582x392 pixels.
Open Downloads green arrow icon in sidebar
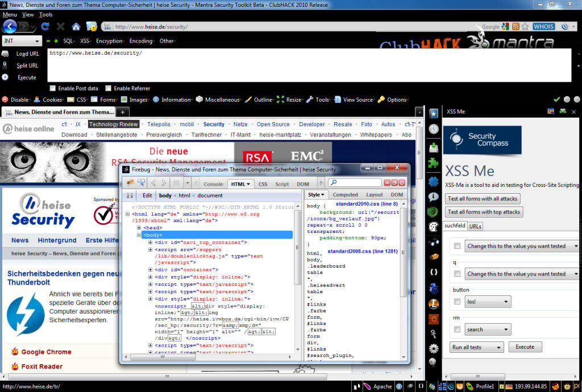[x=434, y=147]
